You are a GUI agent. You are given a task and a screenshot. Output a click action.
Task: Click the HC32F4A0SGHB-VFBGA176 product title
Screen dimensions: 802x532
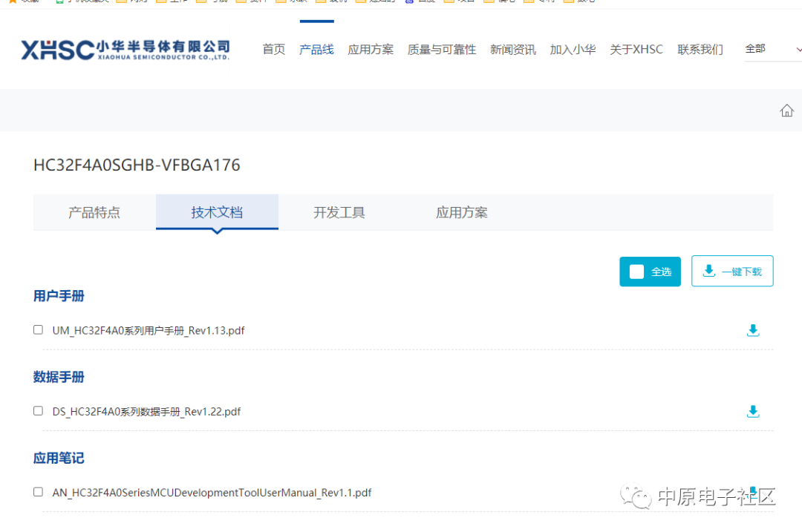tap(137, 165)
